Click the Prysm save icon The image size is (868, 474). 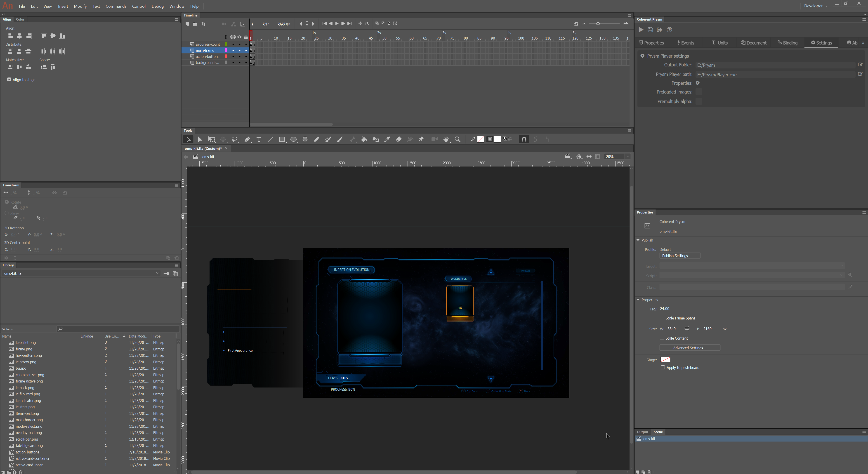(x=650, y=30)
